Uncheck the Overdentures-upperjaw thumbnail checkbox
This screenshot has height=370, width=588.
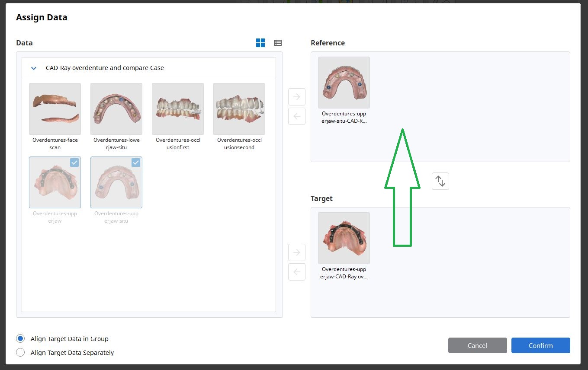[74, 163]
